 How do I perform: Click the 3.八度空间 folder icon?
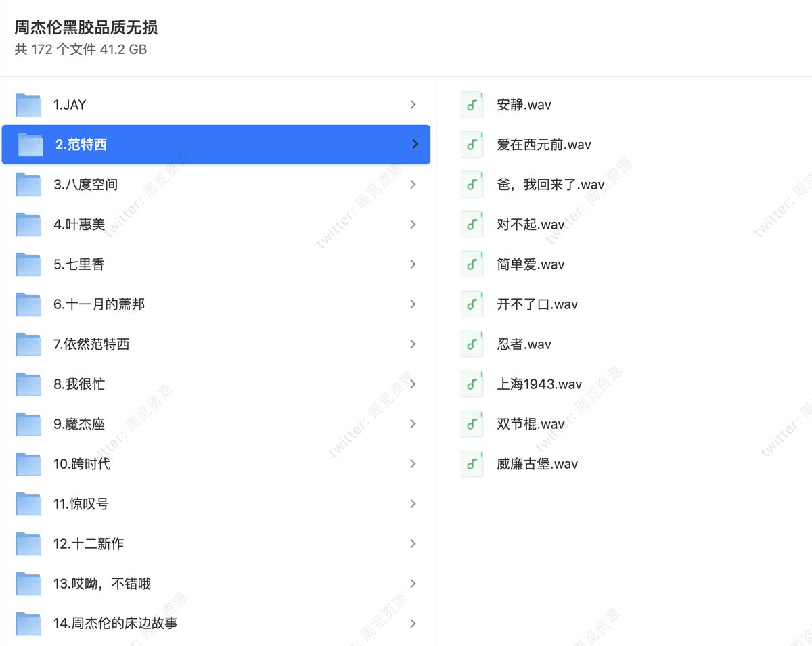[28, 185]
